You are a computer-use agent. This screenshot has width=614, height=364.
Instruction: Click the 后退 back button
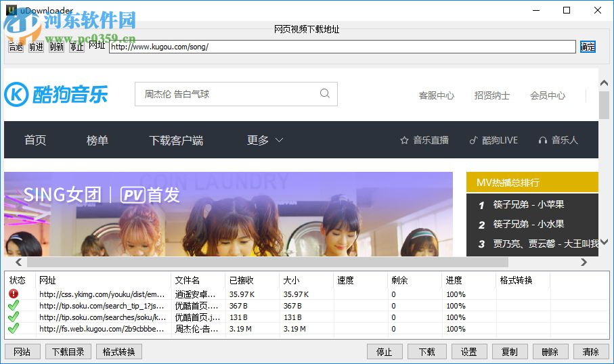tap(16, 47)
